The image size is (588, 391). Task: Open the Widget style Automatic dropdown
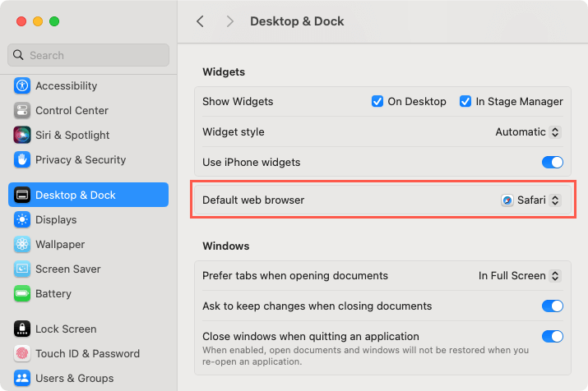coord(528,132)
